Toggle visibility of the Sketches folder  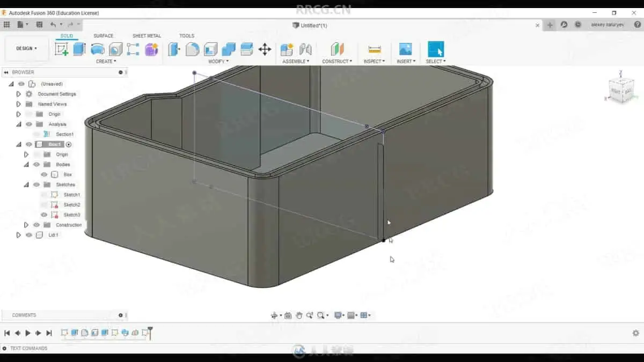point(36,184)
